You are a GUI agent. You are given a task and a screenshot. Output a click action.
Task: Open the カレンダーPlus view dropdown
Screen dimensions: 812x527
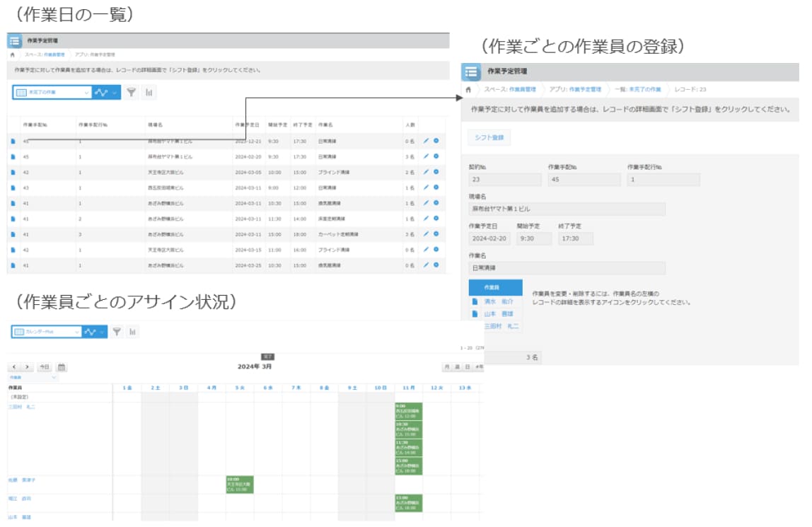(x=47, y=332)
